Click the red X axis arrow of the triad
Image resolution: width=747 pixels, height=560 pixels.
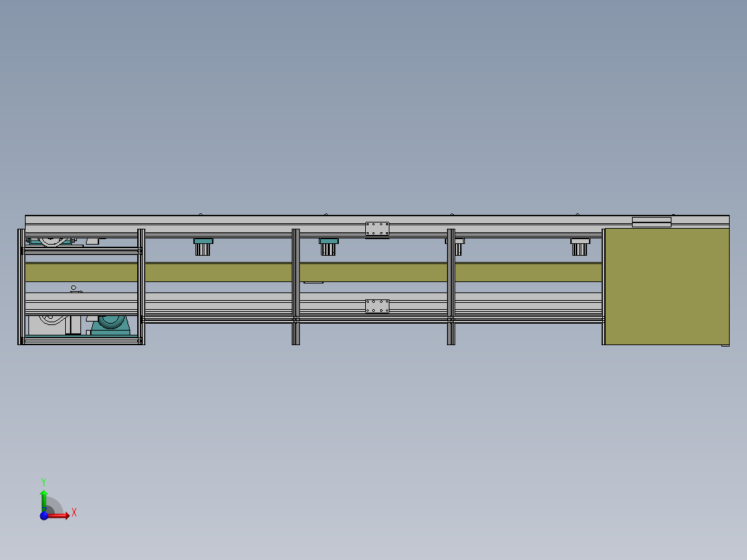point(58,515)
